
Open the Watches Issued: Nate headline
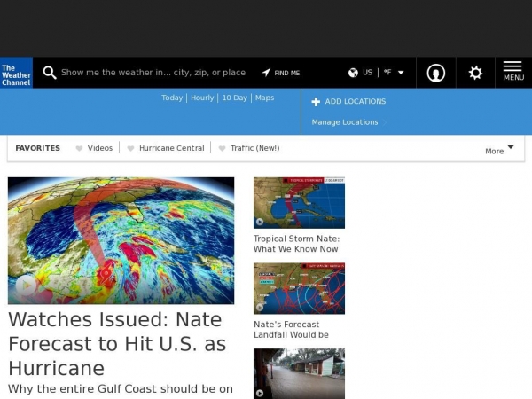tap(117, 343)
